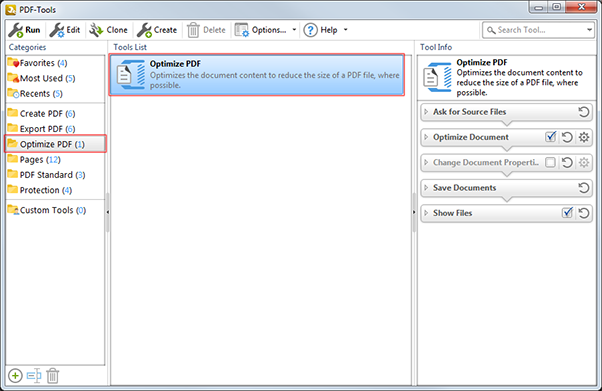Image resolution: width=602 pixels, height=391 pixels.
Task: Click the Edit button label
Action: click(x=73, y=30)
